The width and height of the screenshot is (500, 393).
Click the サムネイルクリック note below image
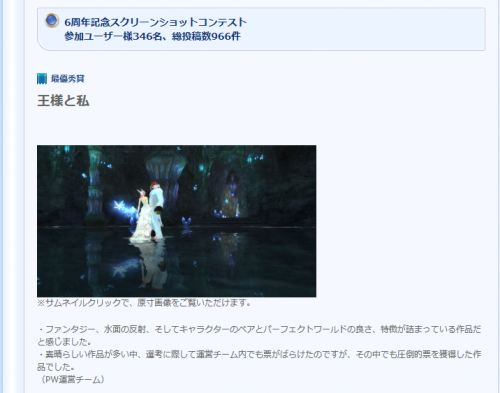[x=143, y=303]
